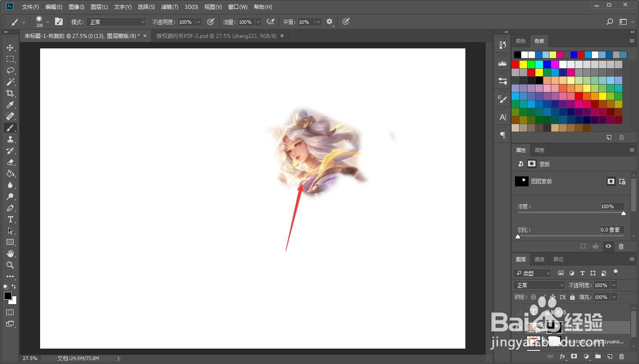This screenshot has height=364, width=639.
Task: Select the Horizontal Type tool
Action: [x=10, y=219]
